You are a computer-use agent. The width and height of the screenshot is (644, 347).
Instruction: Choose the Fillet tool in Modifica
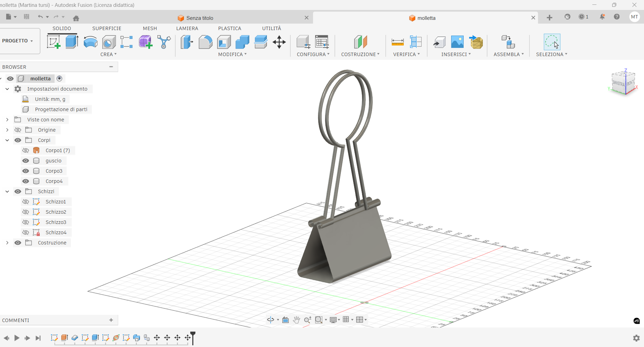click(x=205, y=42)
